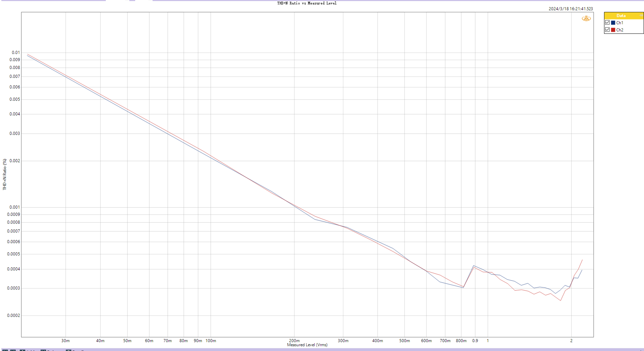Click the 800m X-axis tick label
Viewport: 644px width, 351px height.
[461, 341]
